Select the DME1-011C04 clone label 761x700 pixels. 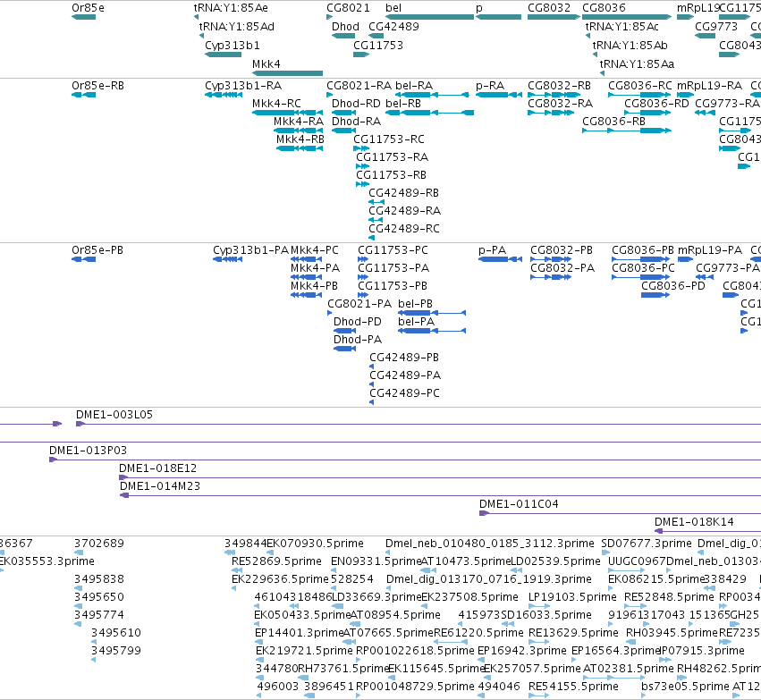(519, 504)
